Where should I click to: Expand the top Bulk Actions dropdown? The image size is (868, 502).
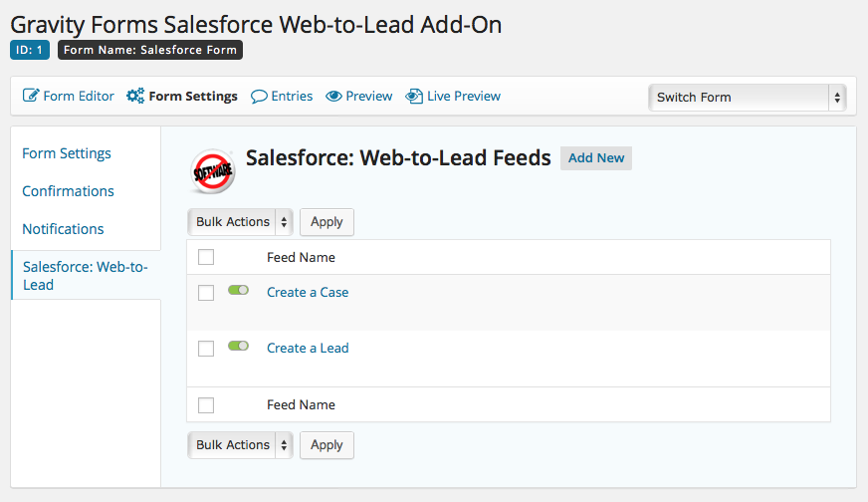pos(240,222)
